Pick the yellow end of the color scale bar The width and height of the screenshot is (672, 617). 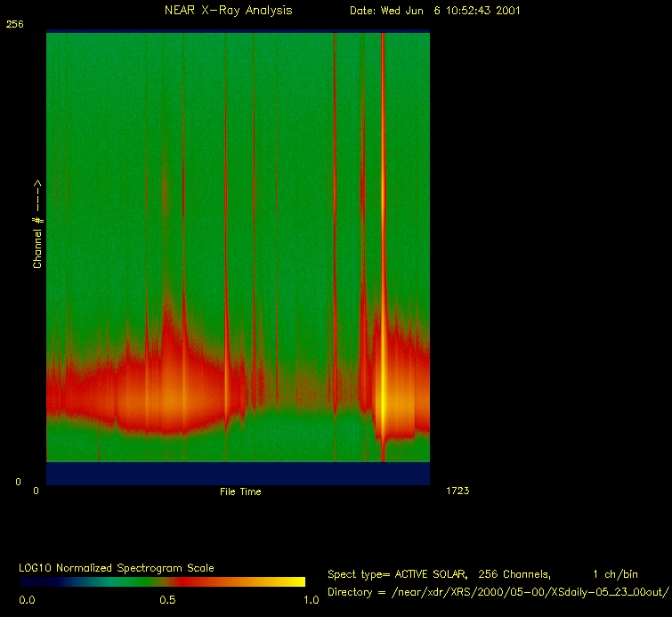[x=294, y=582]
